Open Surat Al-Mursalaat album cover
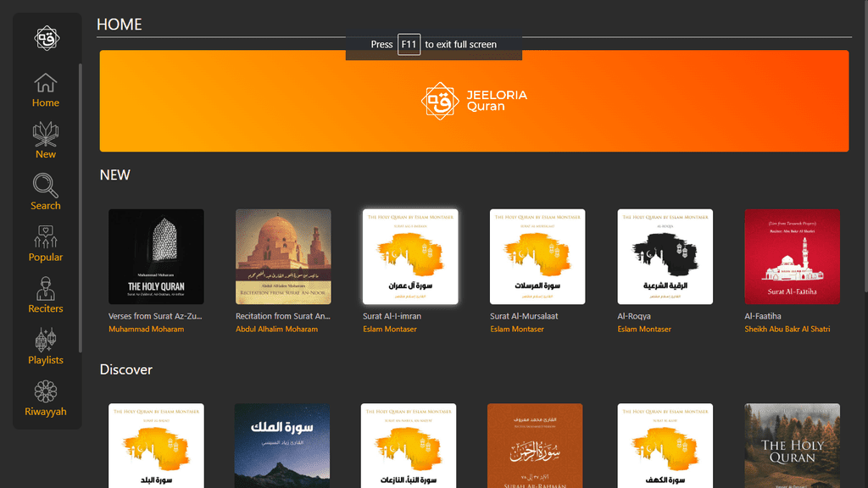The image size is (868, 488). coord(537,257)
